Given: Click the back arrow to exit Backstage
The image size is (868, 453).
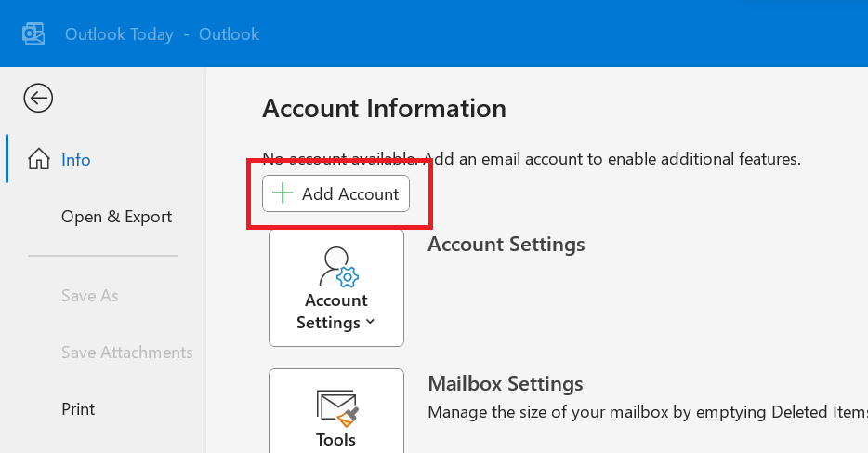Looking at the screenshot, I should [38, 98].
